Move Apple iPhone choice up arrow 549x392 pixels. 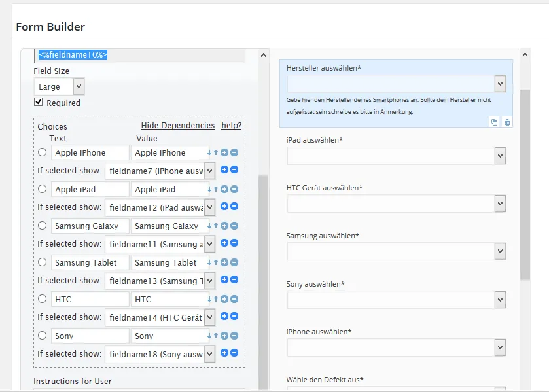point(216,152)
